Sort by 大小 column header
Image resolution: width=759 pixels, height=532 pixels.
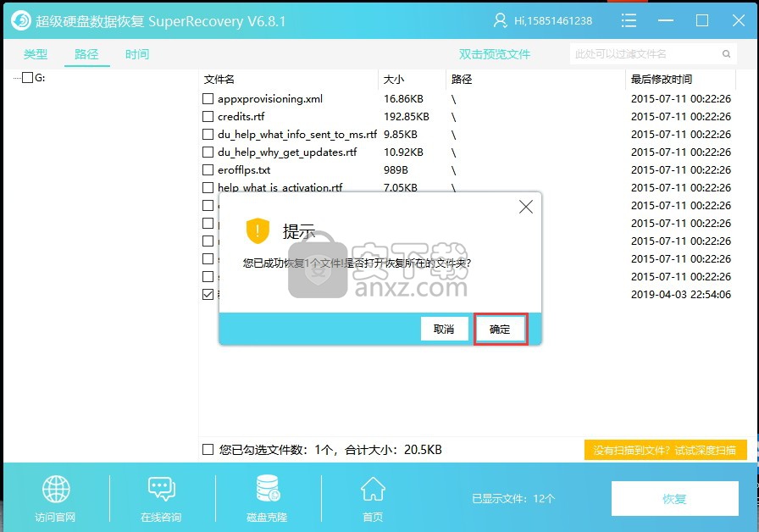click(394, 80)
